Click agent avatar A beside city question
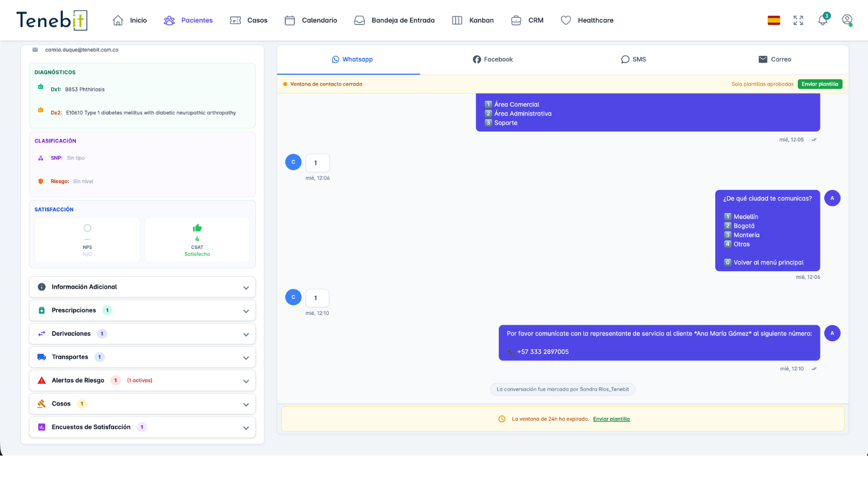The height and width of the screenshot is (491, 868). coord(832,198)
